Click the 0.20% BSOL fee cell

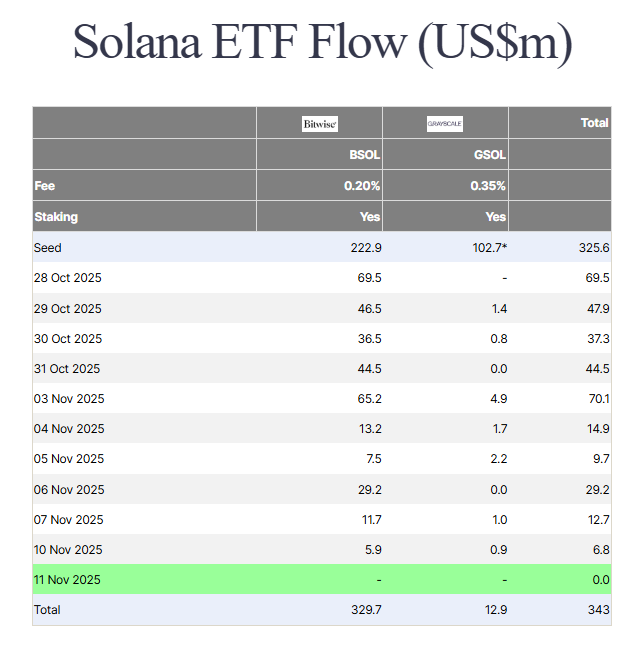click(362, 186)
